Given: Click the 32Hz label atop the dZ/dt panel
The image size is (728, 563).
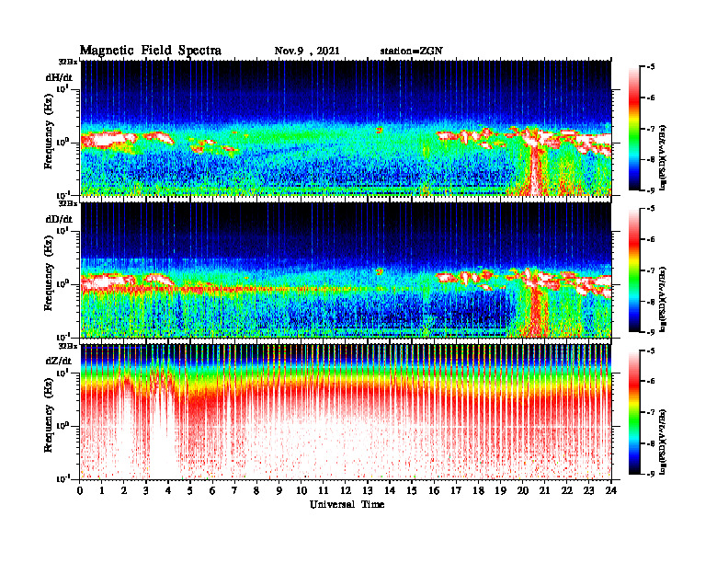Looking at the screenshot, I should pos(67,346).
